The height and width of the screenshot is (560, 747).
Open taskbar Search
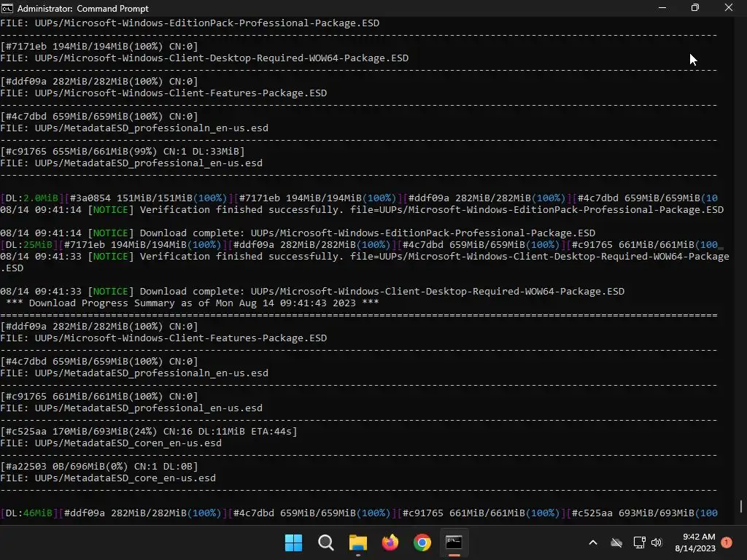(x=326, y=542)
